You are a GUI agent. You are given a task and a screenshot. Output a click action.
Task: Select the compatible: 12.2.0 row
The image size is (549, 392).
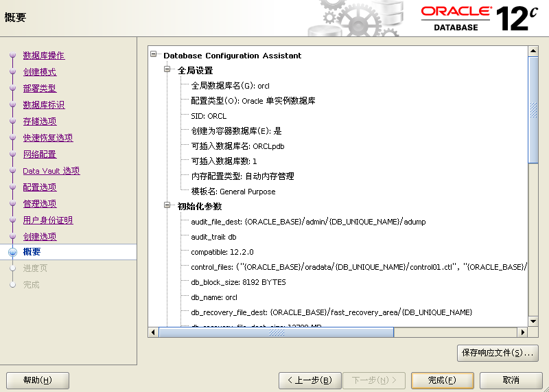(x=222, y=252)
